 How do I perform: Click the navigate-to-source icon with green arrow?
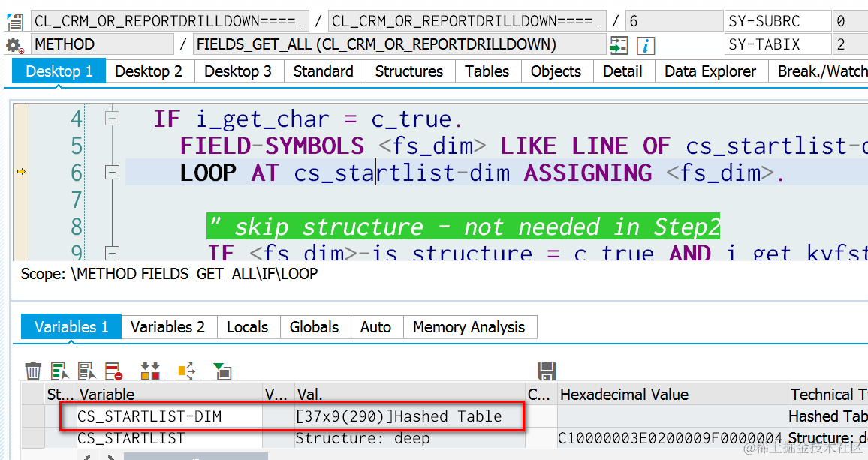(619, 45)
